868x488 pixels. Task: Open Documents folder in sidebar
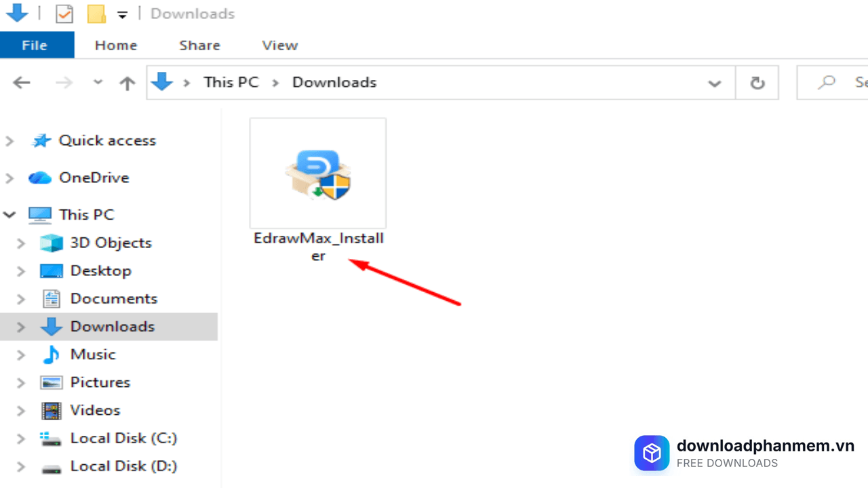(113, 298)
